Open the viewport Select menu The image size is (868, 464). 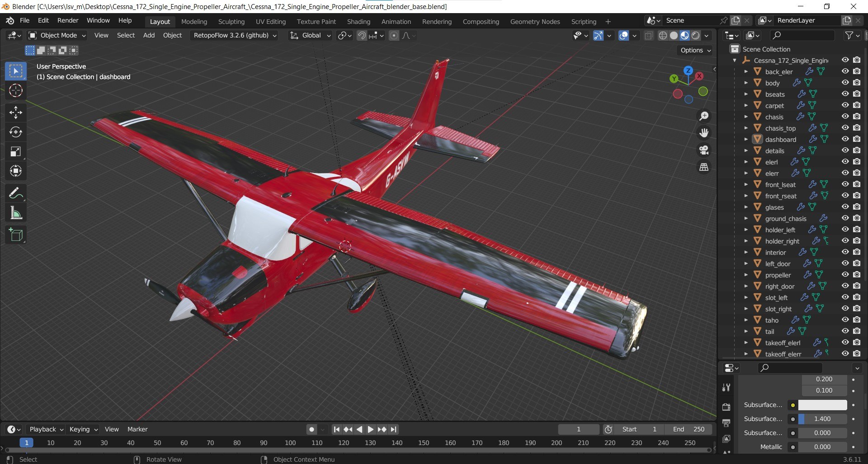(x=126, y=36)
